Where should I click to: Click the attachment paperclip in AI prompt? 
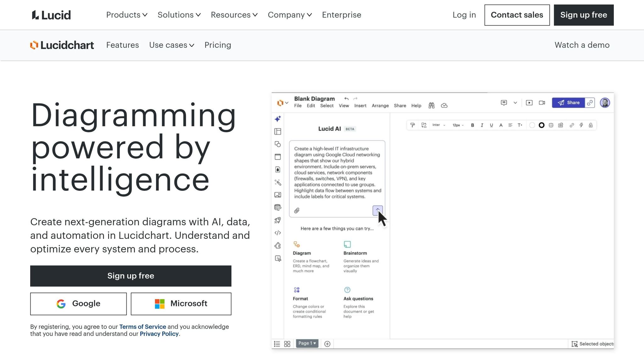(297, 211)
